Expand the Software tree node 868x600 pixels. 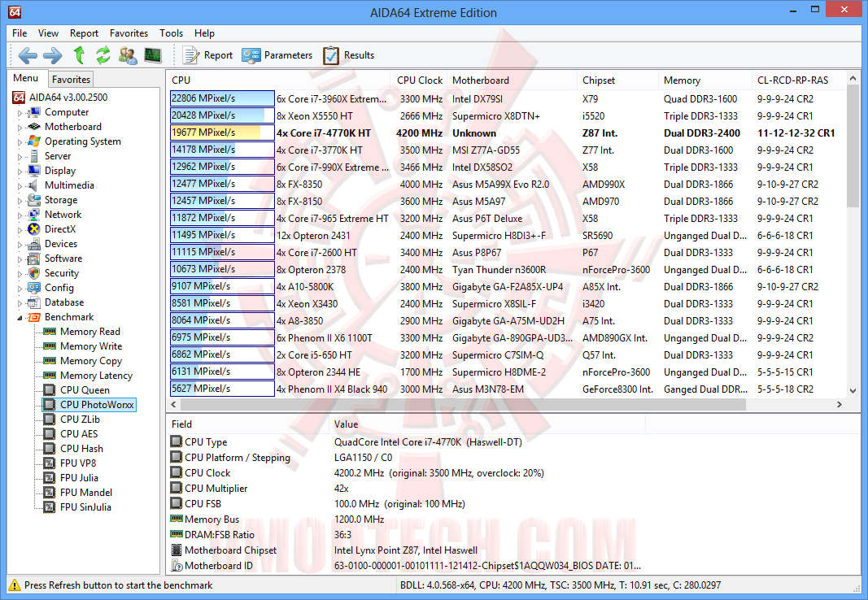click(20, 259)
